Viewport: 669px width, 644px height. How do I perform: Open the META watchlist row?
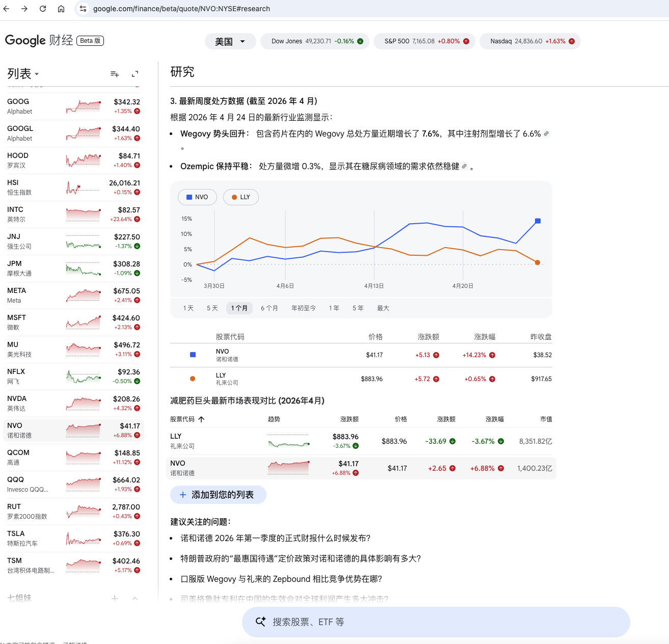click(74, 296)
